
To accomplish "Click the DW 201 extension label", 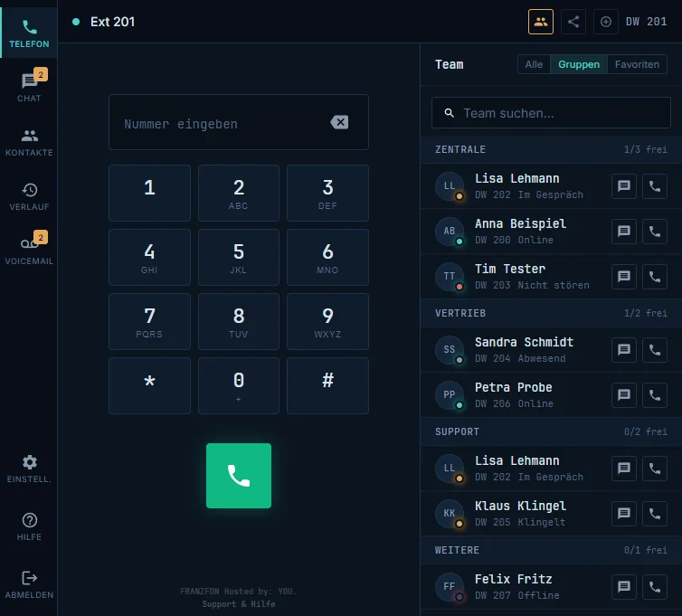I will (646, 22).
